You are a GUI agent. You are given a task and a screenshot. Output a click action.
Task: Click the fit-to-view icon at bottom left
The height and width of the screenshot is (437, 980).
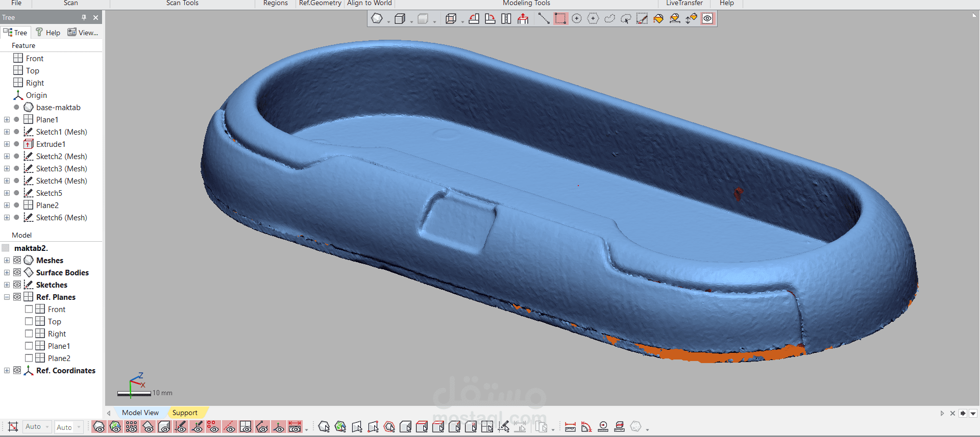point(13,427)
